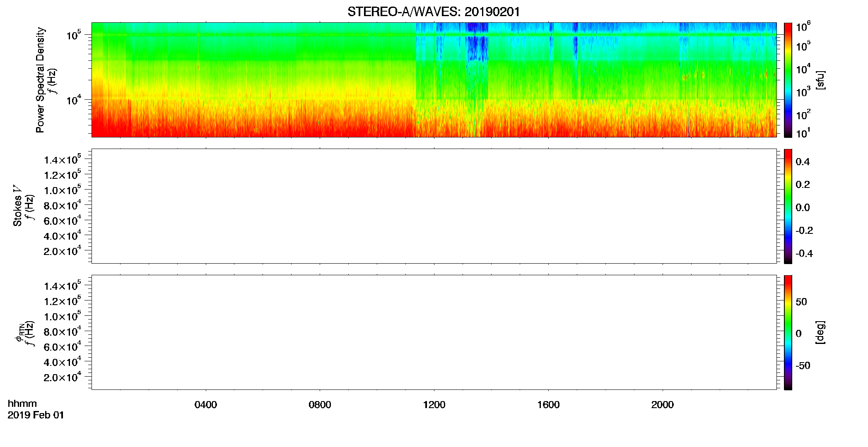Click the "0800" time tick label
The image size is (868, 447).
(320, 405)
